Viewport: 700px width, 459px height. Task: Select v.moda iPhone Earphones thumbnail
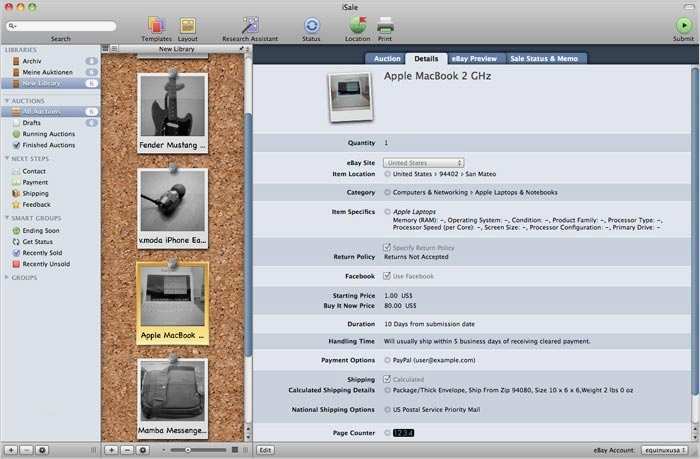point(172,208)
